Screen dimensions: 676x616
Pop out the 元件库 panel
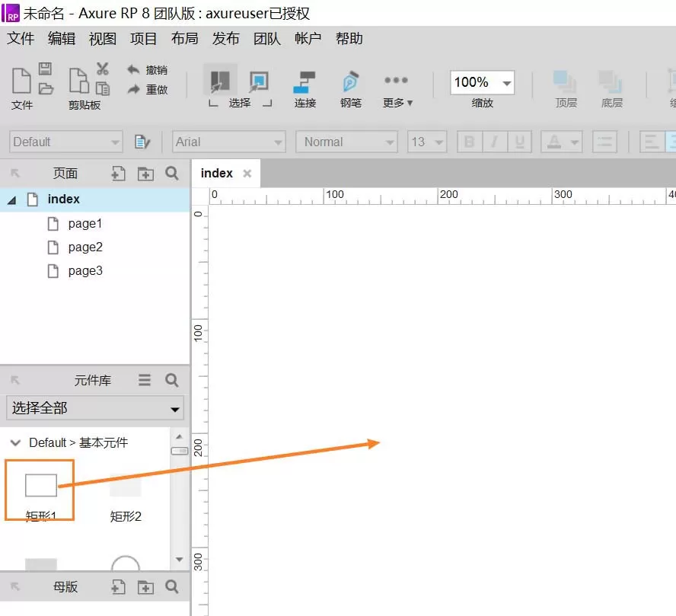point(15,380)
